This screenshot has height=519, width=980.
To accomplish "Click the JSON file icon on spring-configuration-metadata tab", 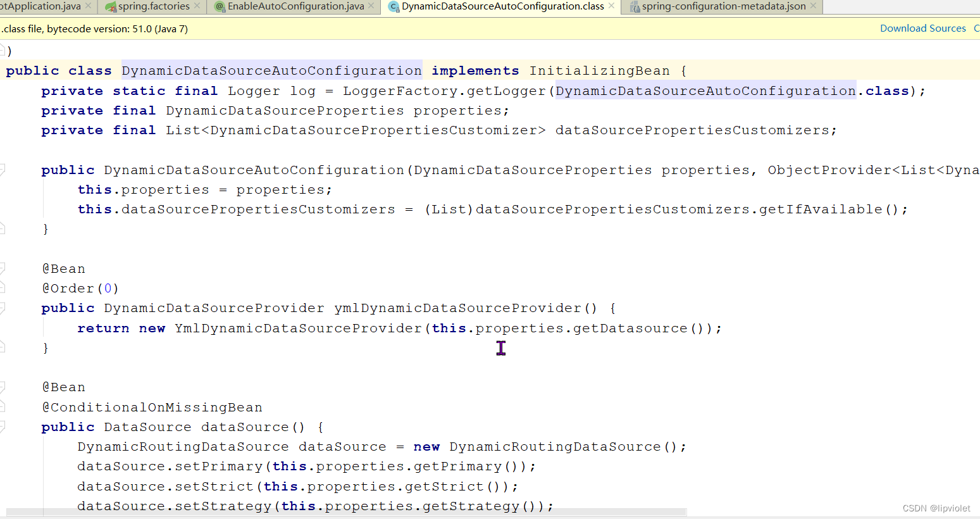I will point(635,6).
